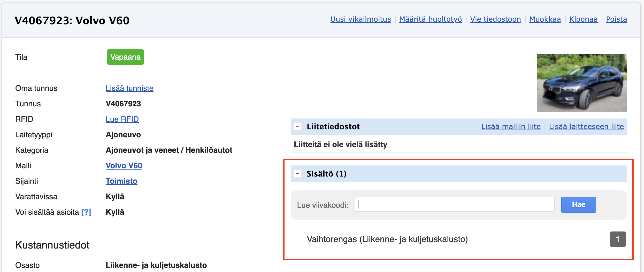This screenshot has width=644, height=272.
Task: Open the Volvo car photo thumbnail
Action: (582, 83)
